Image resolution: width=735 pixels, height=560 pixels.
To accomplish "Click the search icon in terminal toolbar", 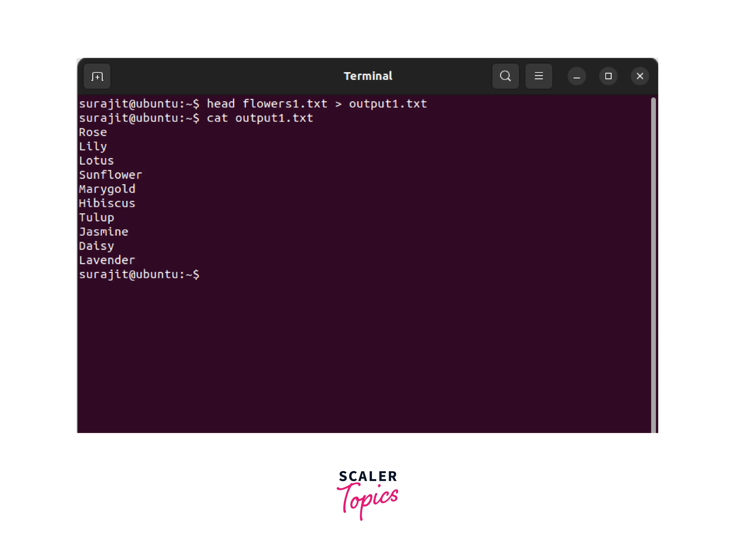I will tap(505, 75).
